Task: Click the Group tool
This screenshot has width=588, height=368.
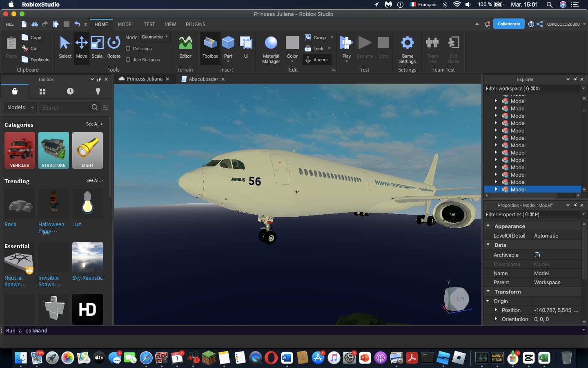Action: 316,37
